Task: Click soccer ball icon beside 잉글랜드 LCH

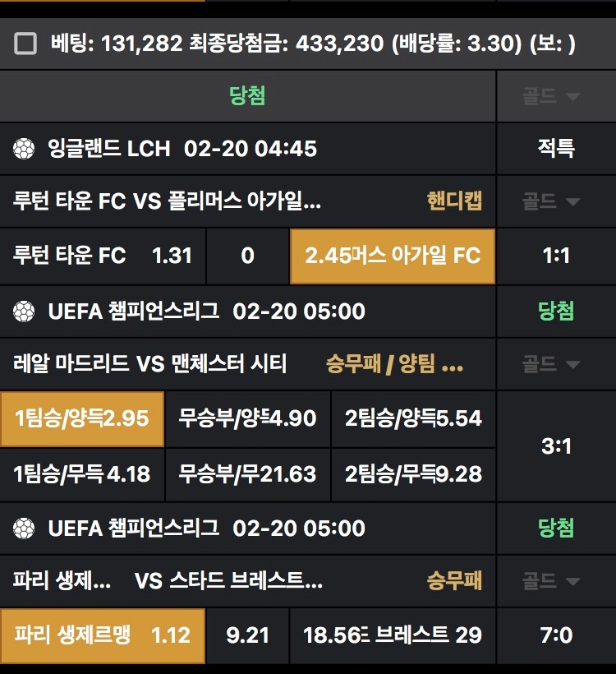Action: tap(24, 149)
